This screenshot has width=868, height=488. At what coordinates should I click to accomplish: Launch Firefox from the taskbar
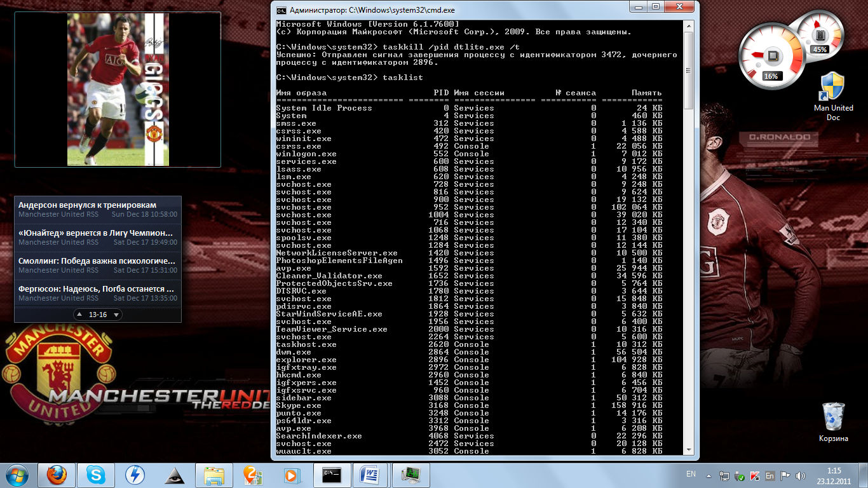click(x=57, y=475)
